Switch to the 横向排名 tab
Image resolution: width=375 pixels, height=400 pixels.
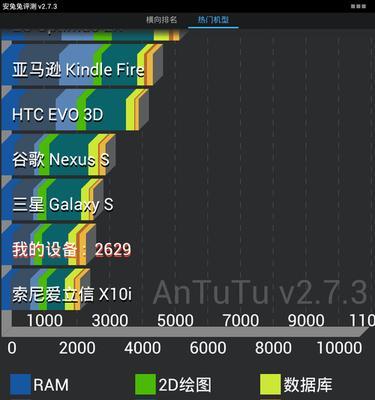(x=161, y=20)
